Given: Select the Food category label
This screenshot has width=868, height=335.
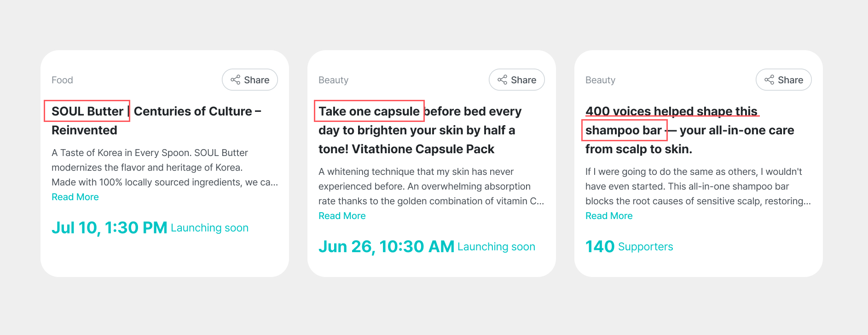Looking at the screenshot, I should point(62,80).
